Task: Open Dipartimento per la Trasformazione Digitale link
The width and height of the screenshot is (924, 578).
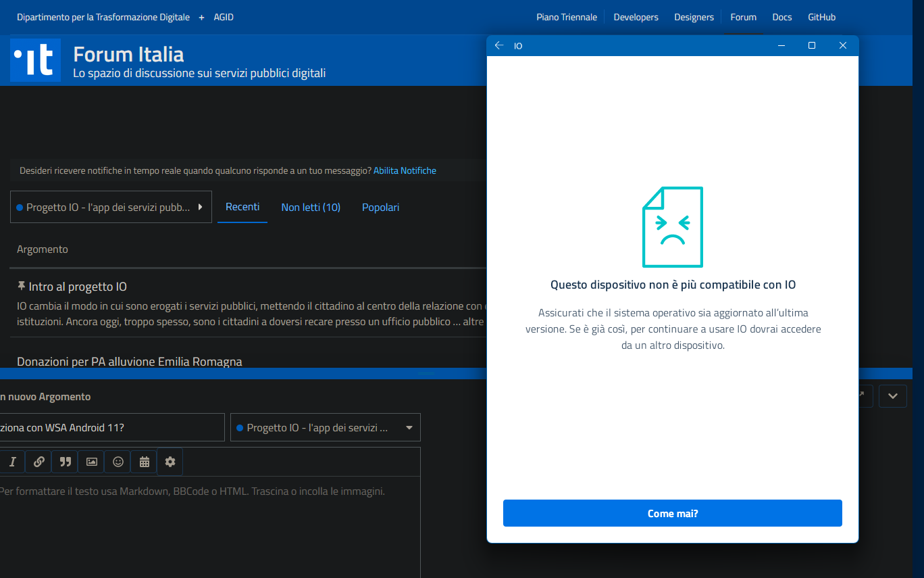Action: pos(103,17)
